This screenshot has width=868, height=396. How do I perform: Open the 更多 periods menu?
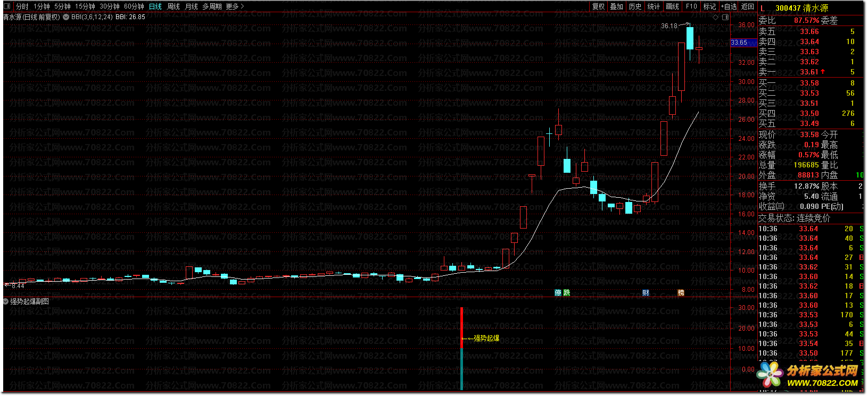[x=235, y=6]
